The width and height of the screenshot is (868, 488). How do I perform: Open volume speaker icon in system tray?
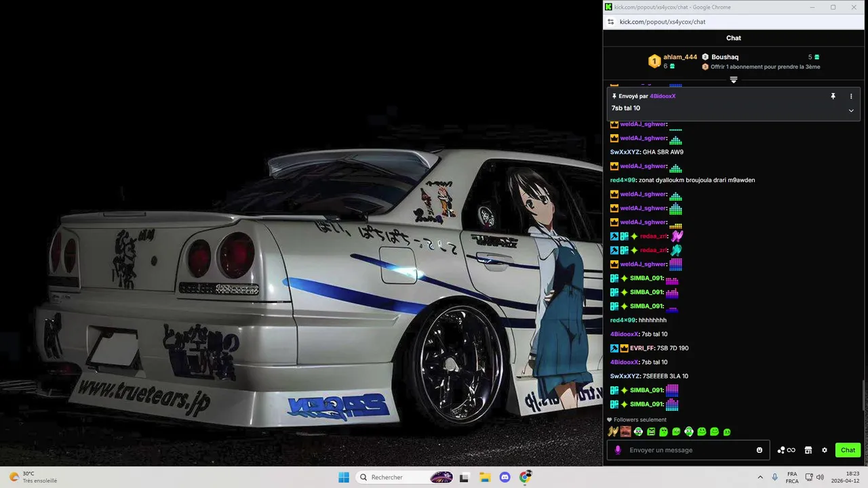point(820,477)
